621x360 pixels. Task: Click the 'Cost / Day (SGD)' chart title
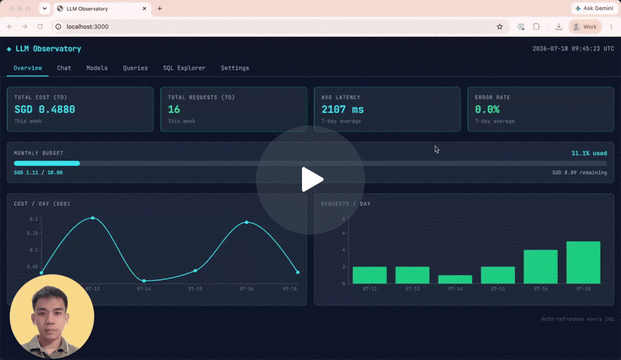coord(42,204)
